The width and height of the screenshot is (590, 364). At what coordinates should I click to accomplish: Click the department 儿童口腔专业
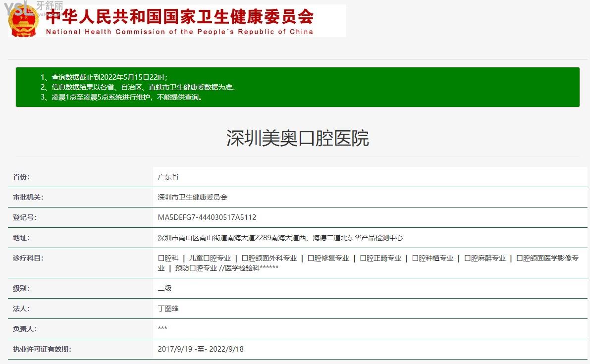pyautogui.click(x=210, y=258)
